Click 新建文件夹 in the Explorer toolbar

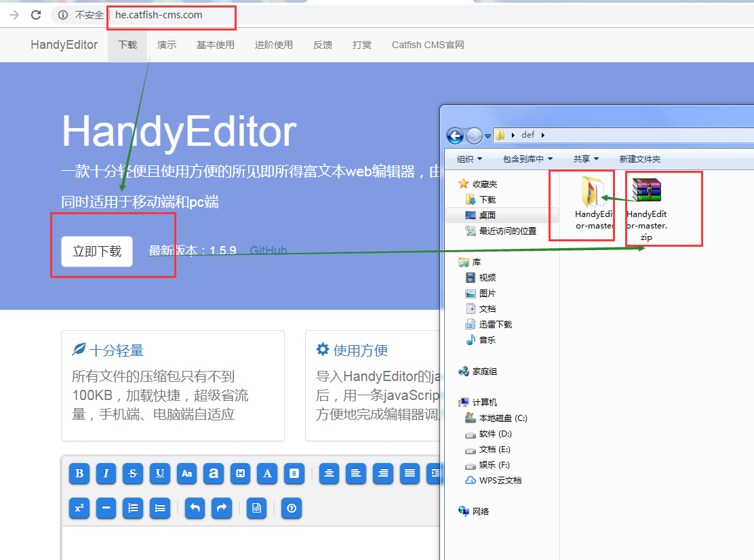tap(639, 159)
